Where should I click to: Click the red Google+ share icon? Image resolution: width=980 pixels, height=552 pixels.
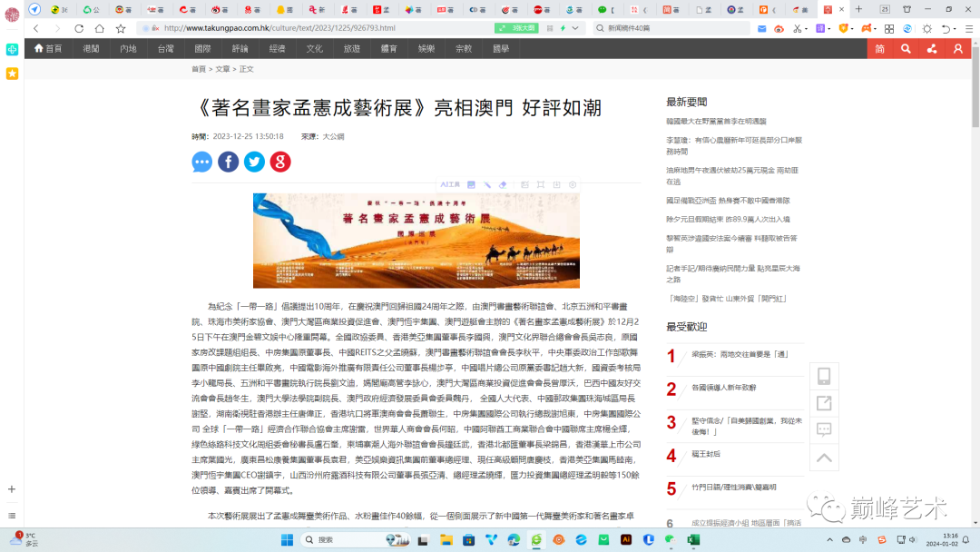pos(280,162)
